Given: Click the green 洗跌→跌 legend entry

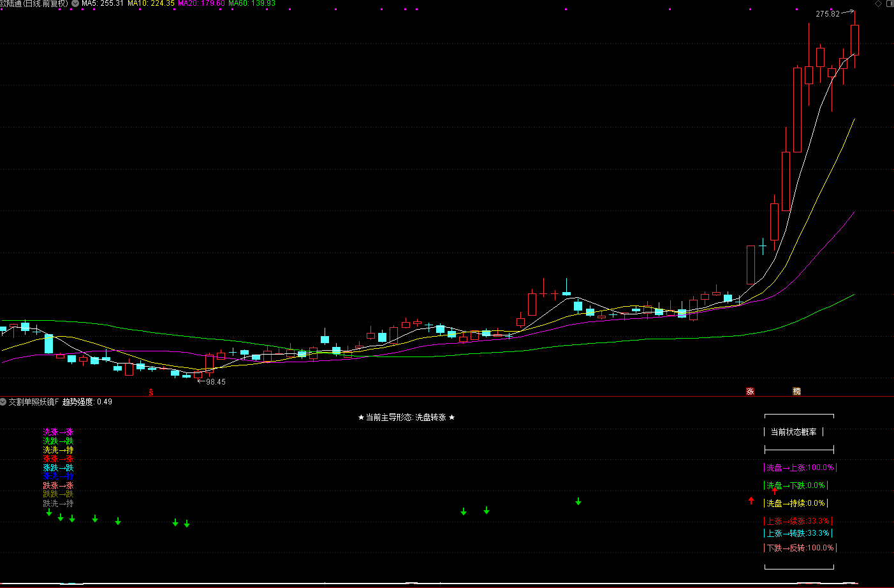Looking at the screenshot, I should coord(58,441).
